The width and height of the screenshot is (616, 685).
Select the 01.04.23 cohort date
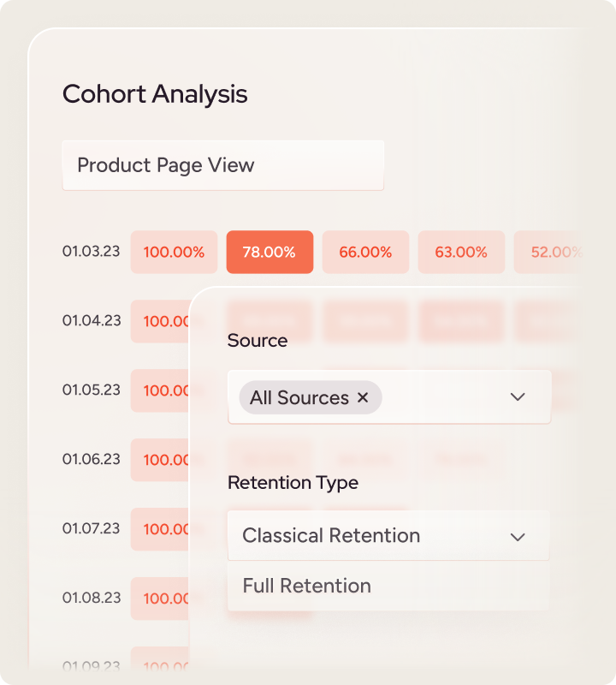pos(91,321)
